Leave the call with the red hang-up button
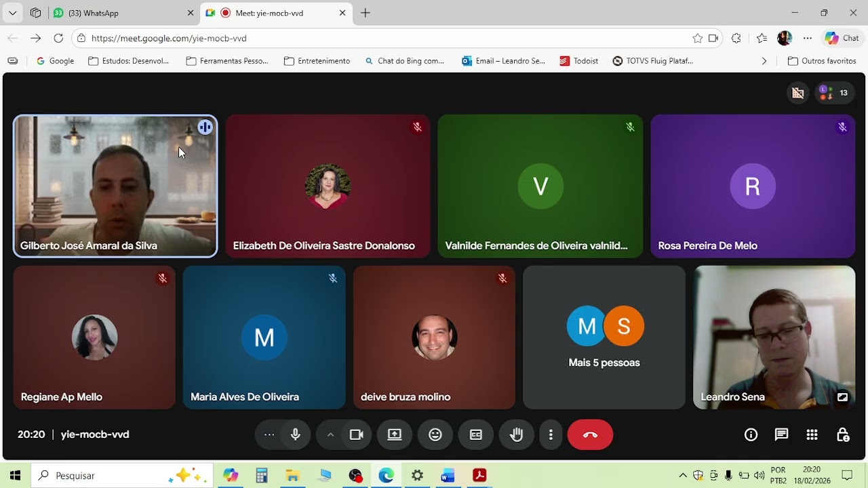The width and height of the screenshot is (868, 488). point(590,434)
